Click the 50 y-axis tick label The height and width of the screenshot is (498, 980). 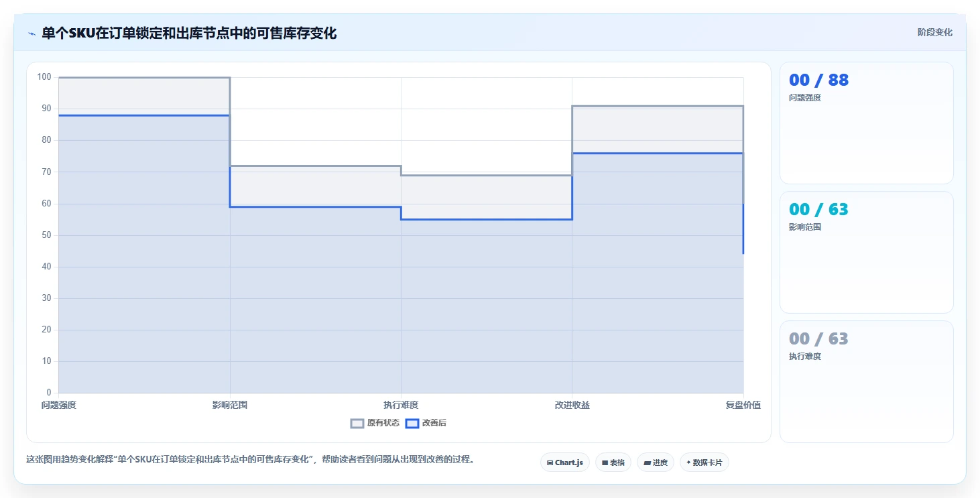46,235
